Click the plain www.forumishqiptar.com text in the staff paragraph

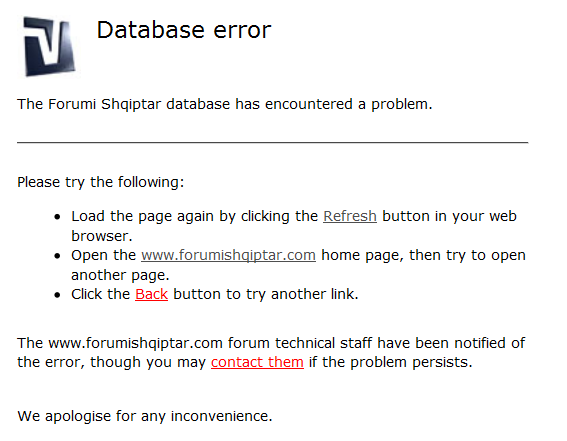[135, 343]
